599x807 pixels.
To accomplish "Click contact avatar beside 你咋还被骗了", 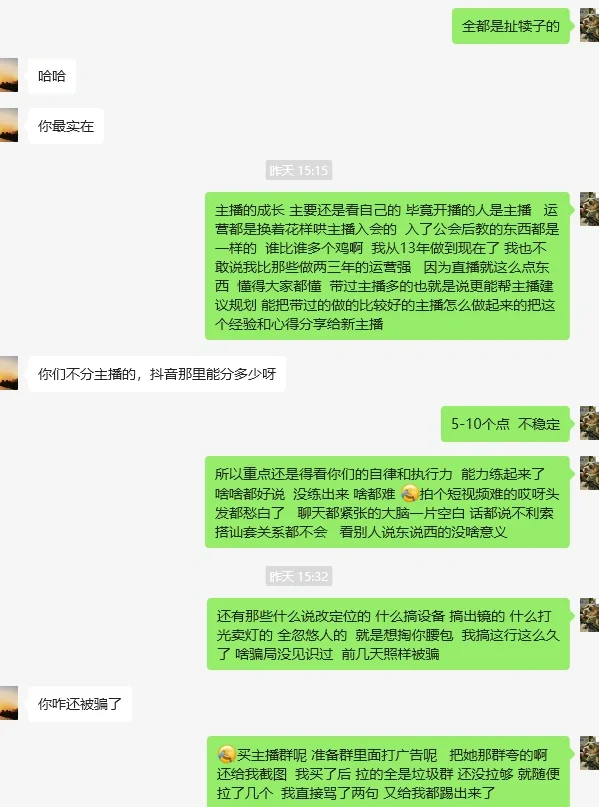I will [9, 703].
